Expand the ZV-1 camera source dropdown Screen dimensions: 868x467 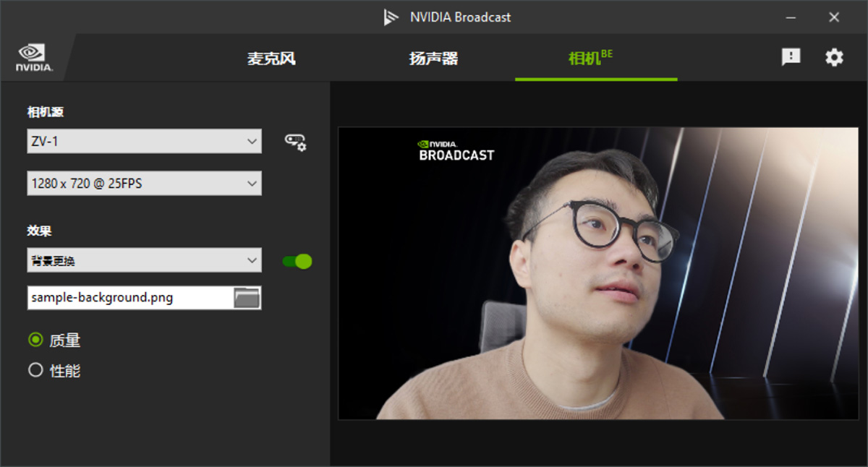tap(144, 141)
